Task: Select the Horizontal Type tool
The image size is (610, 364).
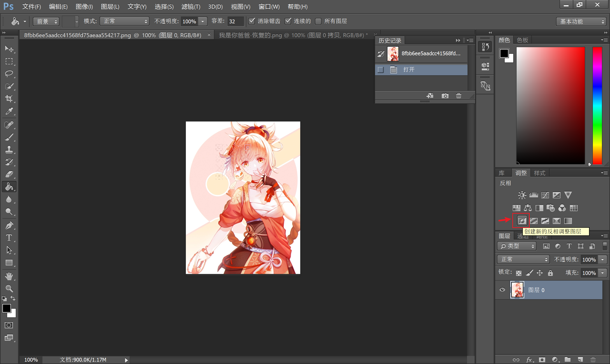Action: [9, 238]
